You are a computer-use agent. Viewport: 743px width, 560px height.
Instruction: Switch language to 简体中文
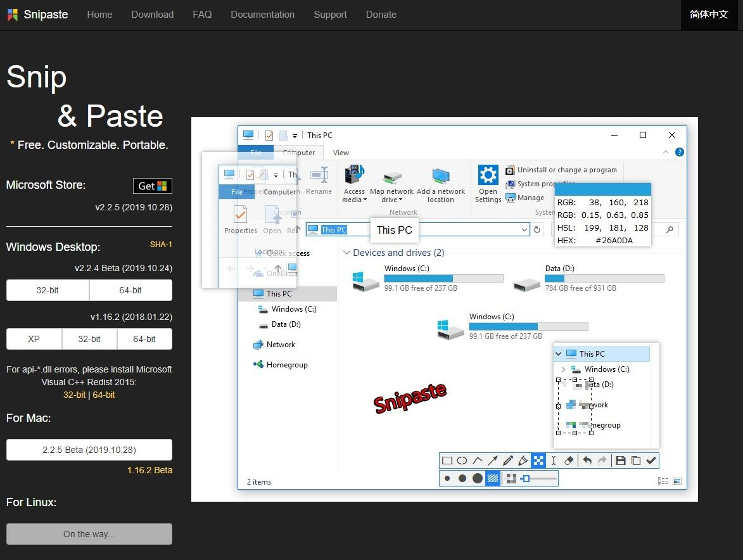click(709, 14)
